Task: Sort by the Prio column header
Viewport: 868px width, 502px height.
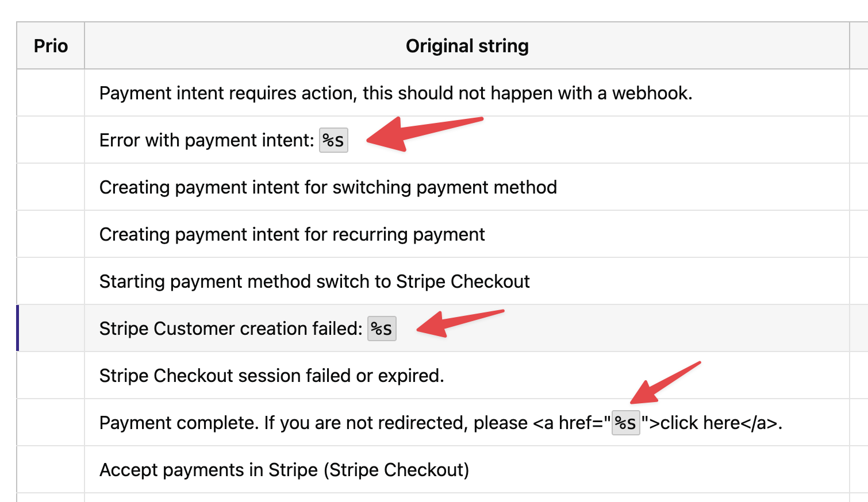Action: pyautogui.click(x=51, y=46)
